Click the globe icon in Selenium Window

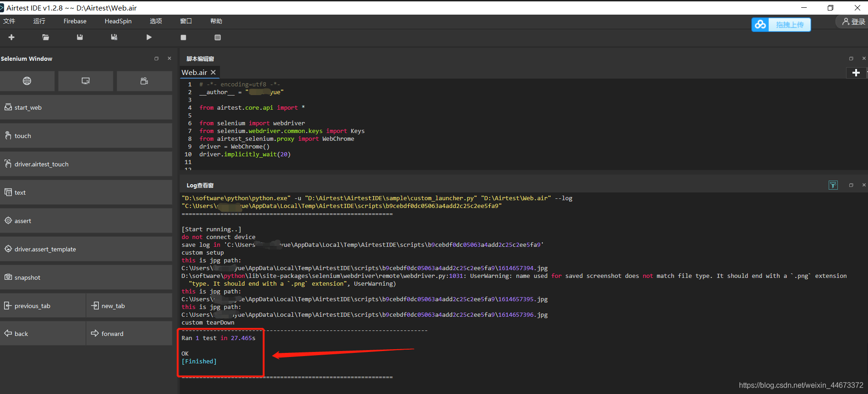(27, 81)
